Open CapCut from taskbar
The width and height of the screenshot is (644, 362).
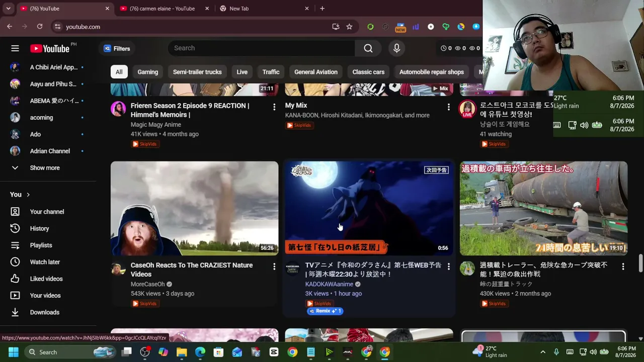(274, 352)
